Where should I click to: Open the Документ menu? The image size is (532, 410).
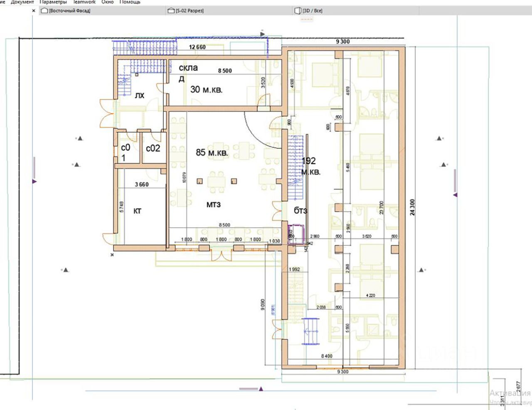pyautogui.click(x=22, y=2)
